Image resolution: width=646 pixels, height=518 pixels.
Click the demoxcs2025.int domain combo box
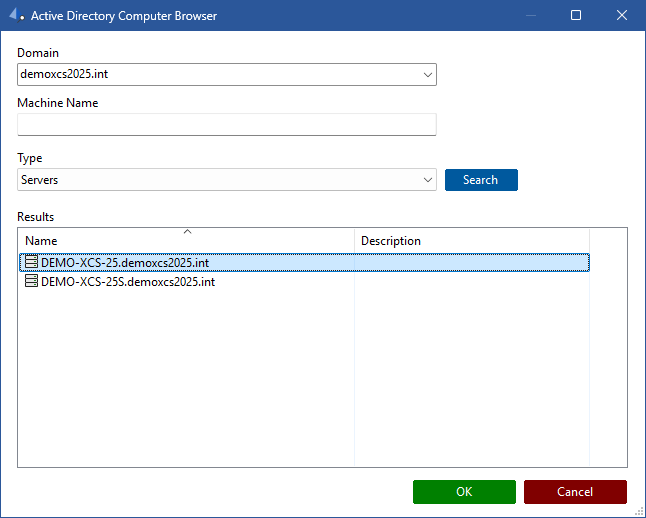pyautogui.click(x=218, y=75)
